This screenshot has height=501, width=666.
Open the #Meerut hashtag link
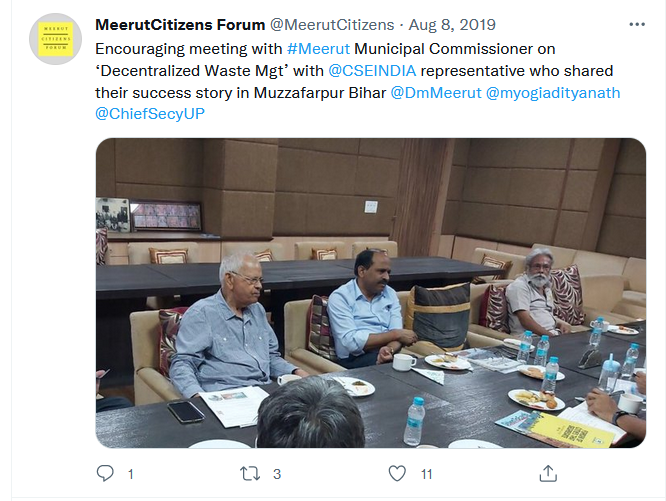pos(319,49)
